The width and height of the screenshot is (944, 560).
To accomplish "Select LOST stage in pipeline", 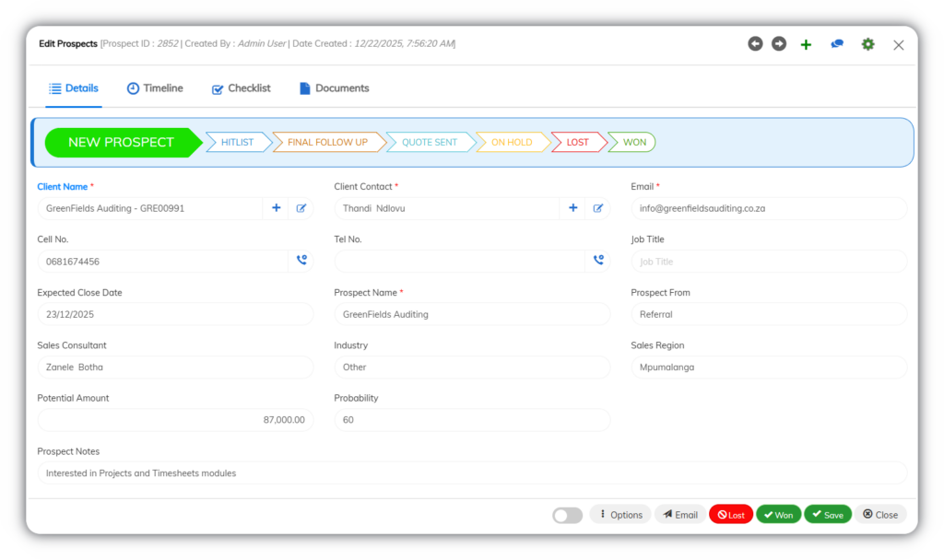I will [577, 143].
